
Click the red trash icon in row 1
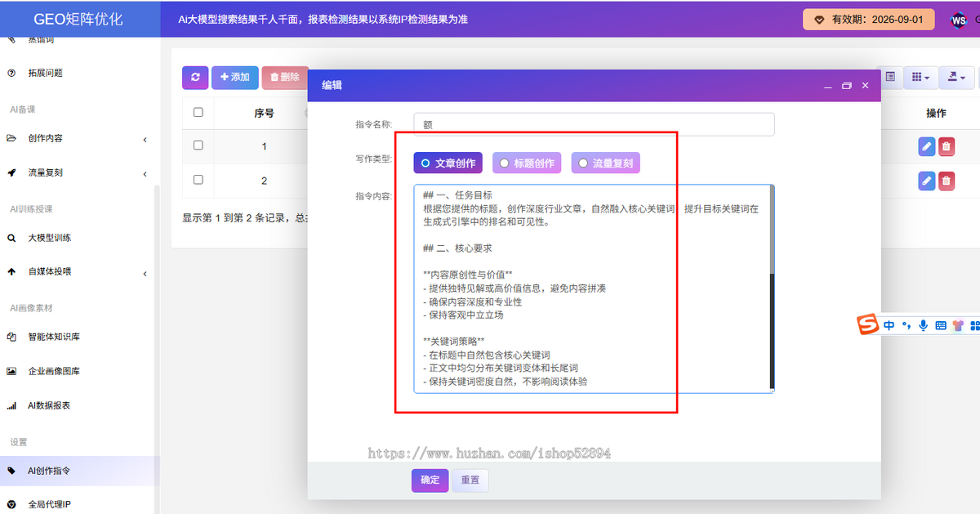[946, 146]
